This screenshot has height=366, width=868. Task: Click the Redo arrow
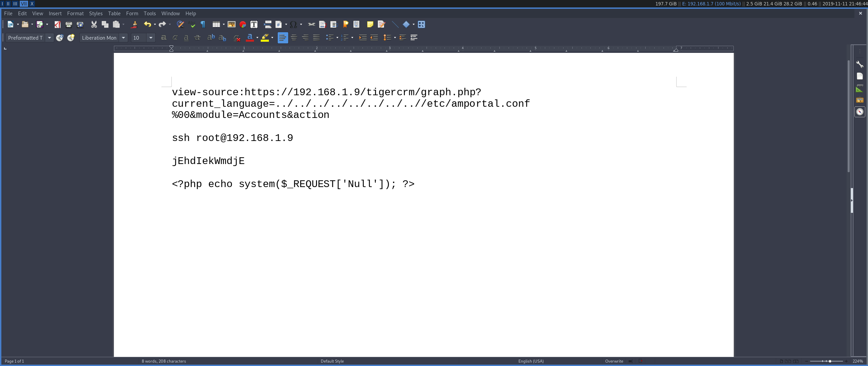point(162,24)
